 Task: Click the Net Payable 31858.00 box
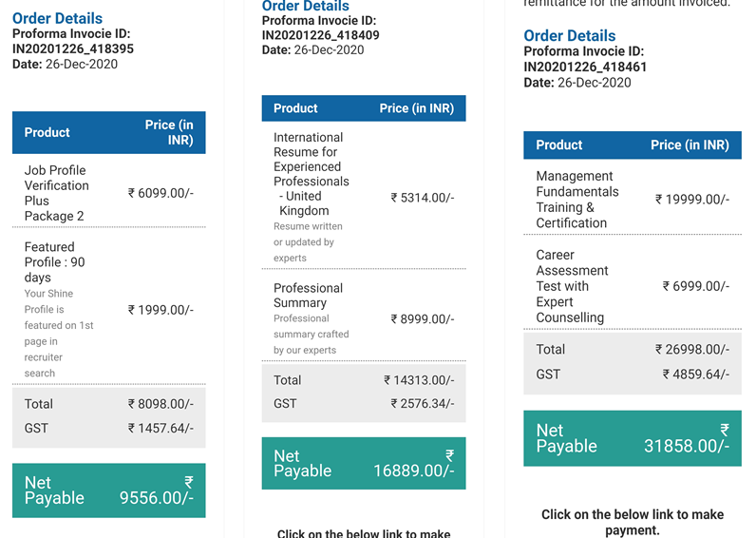[632, 438]
